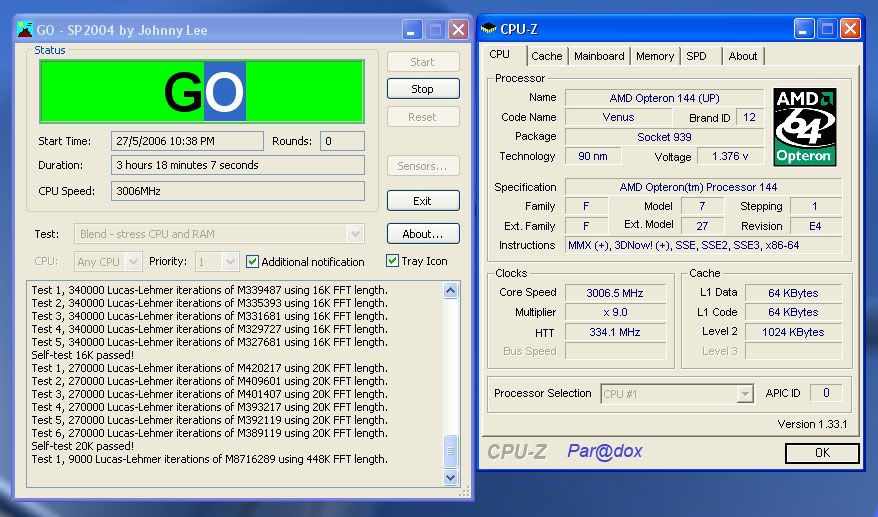Click the log line mentioning M420217
The image size is (878, 517).
point(209,368)
